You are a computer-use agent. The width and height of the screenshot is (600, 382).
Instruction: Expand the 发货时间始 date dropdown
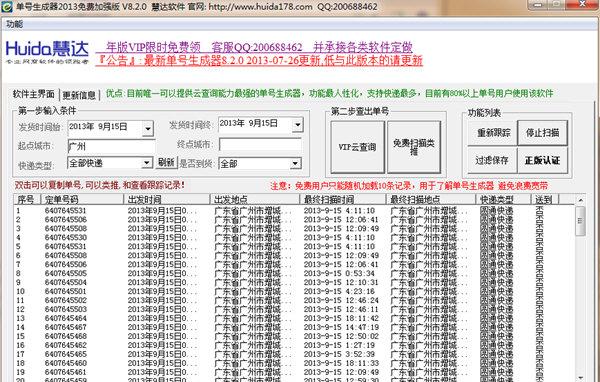coord(148,129)
